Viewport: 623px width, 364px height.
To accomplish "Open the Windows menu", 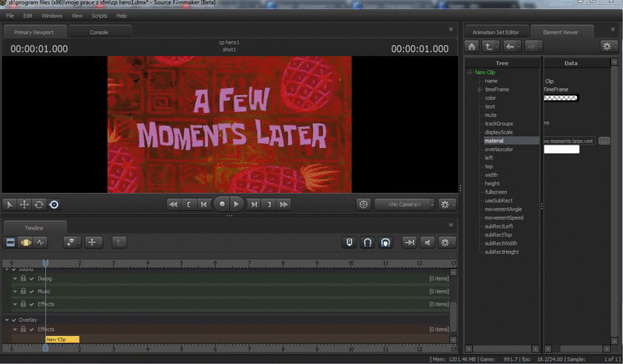I will click(x=51, y=16).
